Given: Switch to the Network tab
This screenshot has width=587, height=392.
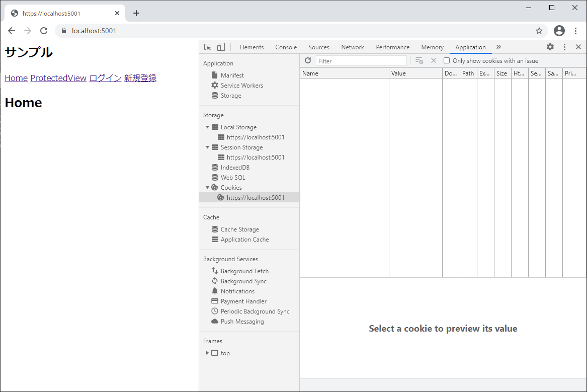Looking at the screenshot, I should (353, 47).
